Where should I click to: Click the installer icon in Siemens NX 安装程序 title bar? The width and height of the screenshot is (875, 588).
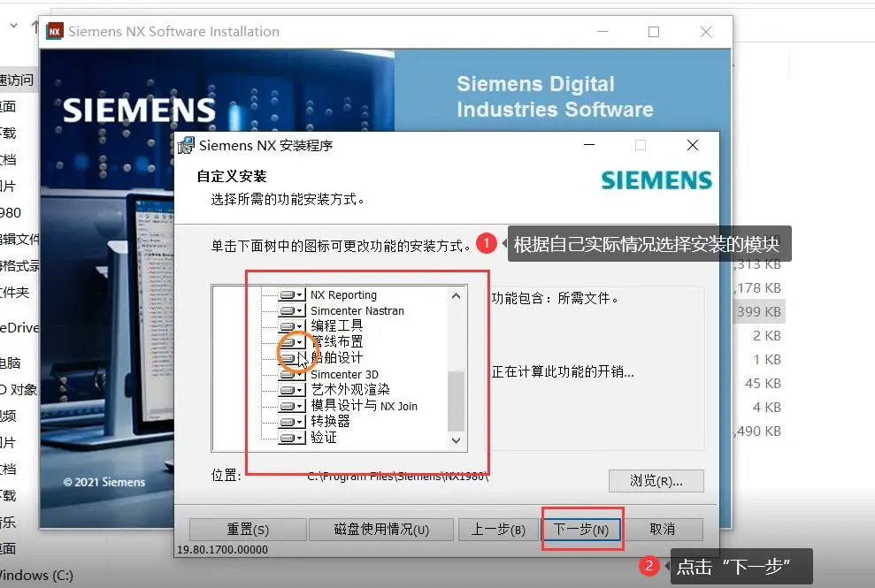pyautogui.click(x=186, y=146)
